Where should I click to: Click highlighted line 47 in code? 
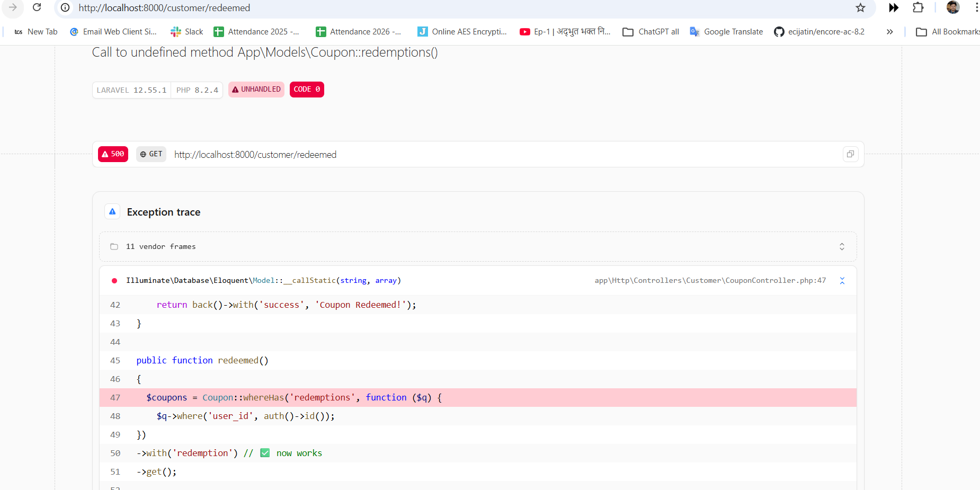pos(477,398)
